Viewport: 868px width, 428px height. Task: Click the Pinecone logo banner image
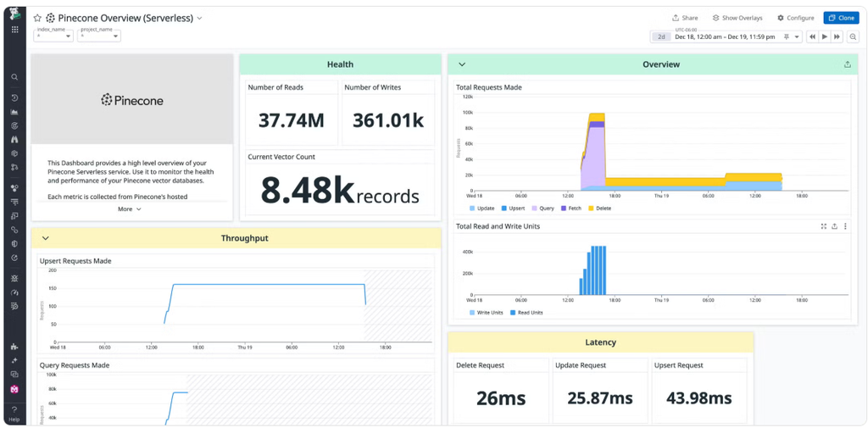[x=131, y=100]
